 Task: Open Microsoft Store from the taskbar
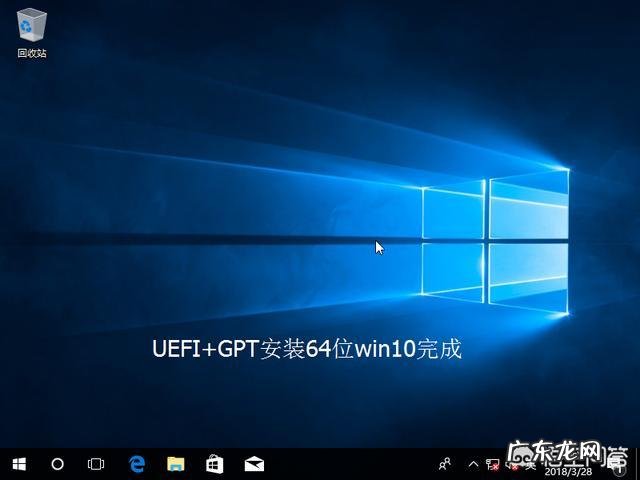click(214, 464)
